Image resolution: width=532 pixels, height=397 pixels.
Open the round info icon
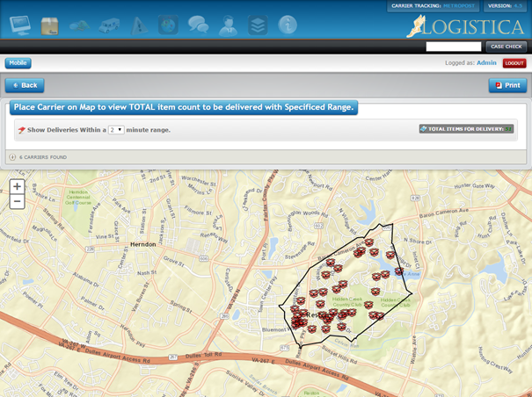pyautogui.click(x=288, y=25)
